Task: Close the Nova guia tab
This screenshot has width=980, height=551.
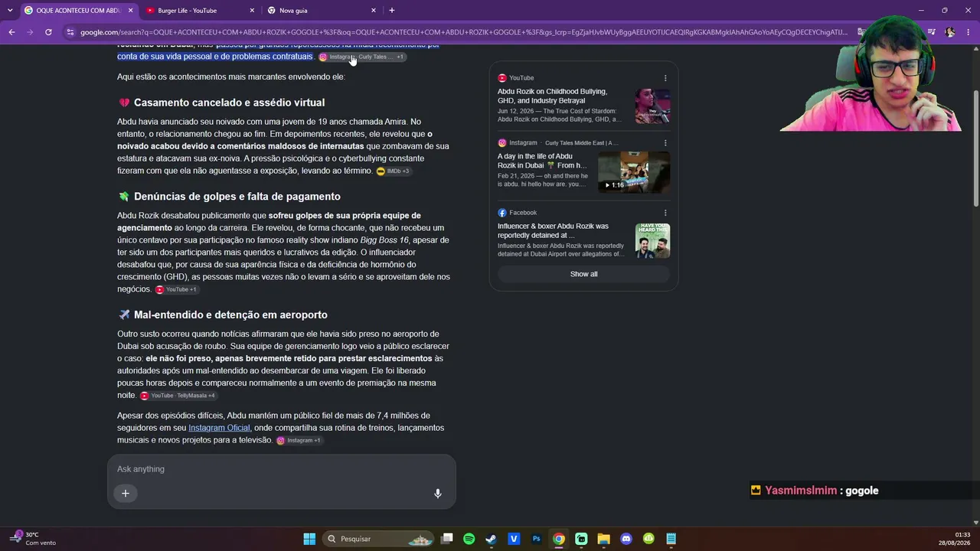Action: click(x=374, y=11)
